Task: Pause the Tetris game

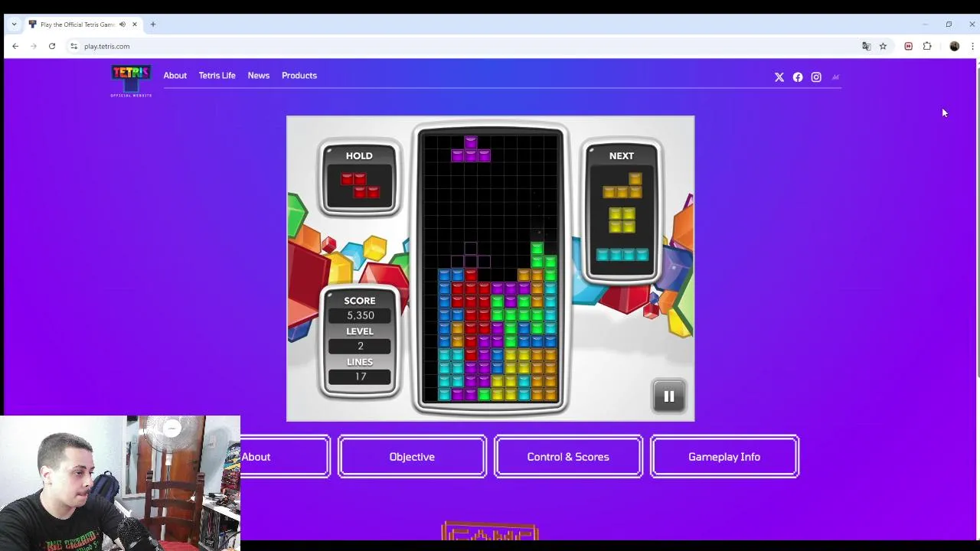Action: click(669, 396)
